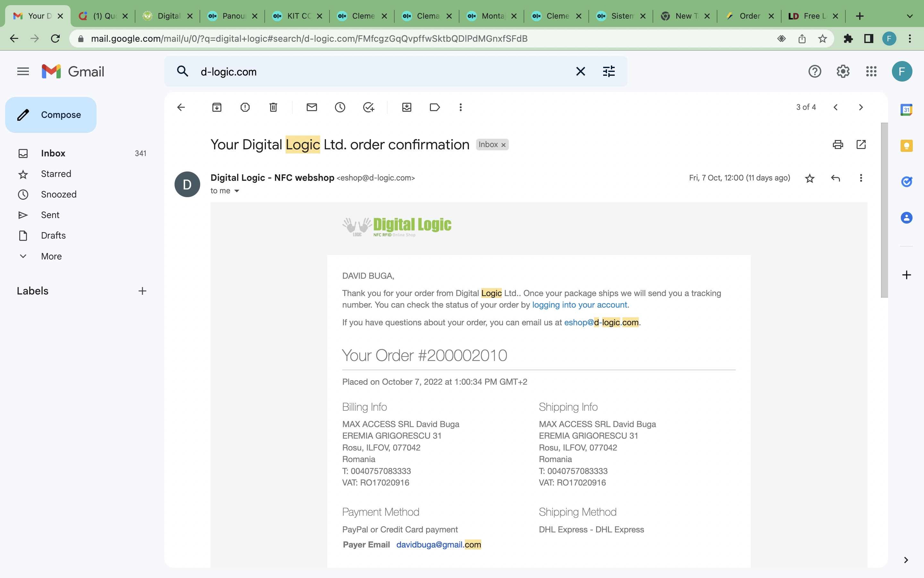924x578 pixels.
Task: Open the Chrome three-dot menu
Action: click(910, 39)
